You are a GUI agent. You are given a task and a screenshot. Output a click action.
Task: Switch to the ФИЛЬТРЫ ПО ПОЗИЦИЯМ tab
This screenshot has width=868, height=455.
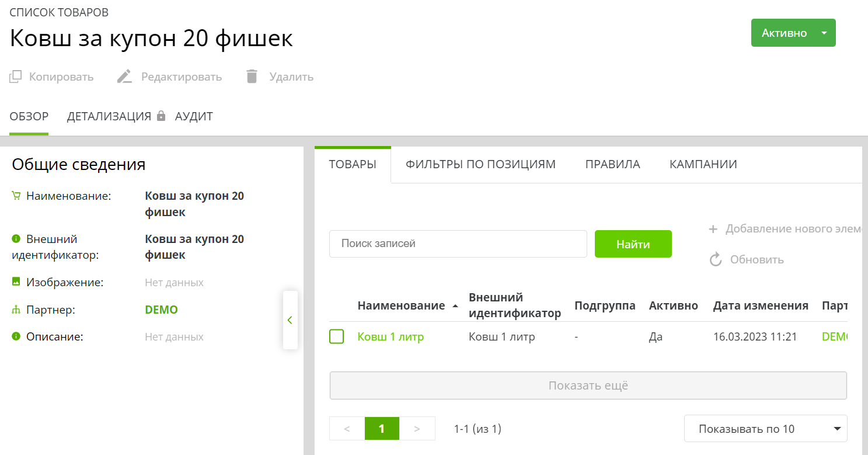tap(480, 165)
